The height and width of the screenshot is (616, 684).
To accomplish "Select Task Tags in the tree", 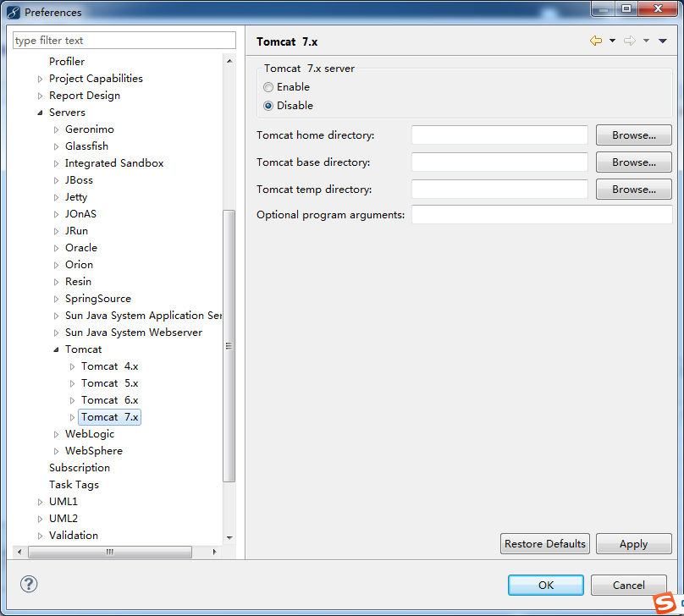I will tap(74, 485).
